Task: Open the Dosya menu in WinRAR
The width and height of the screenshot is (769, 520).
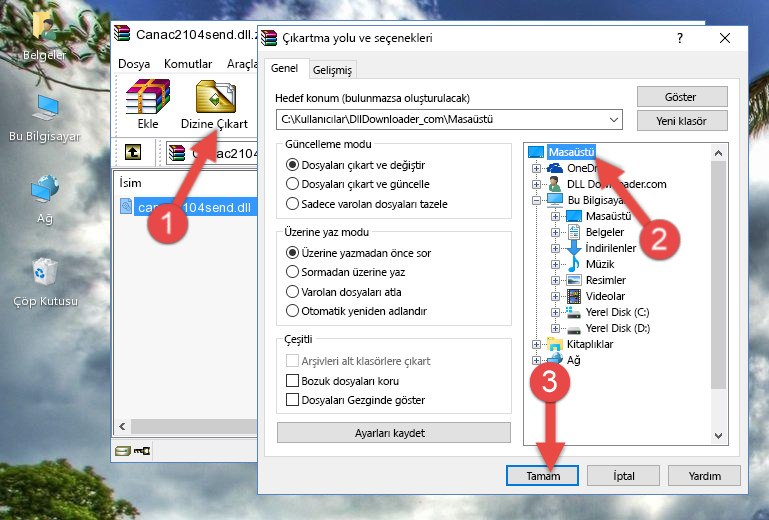Action: 134,64
